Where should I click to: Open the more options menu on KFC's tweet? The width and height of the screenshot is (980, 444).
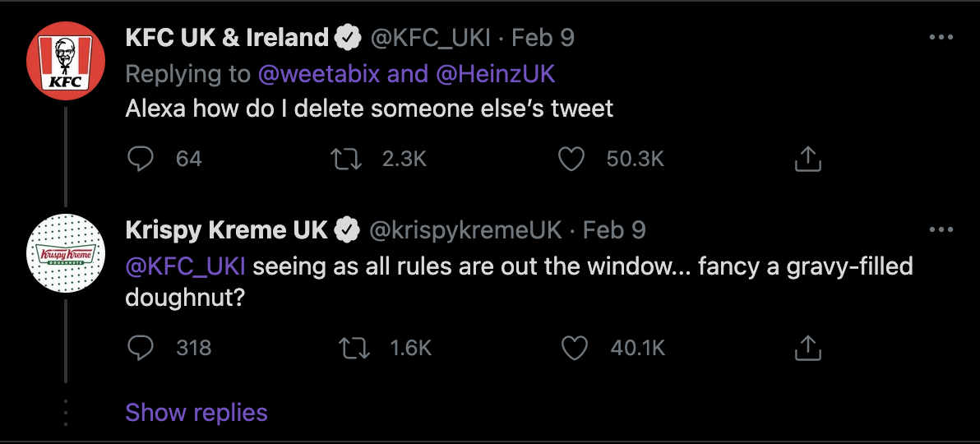pyautogui.click(x=941, y=38)
